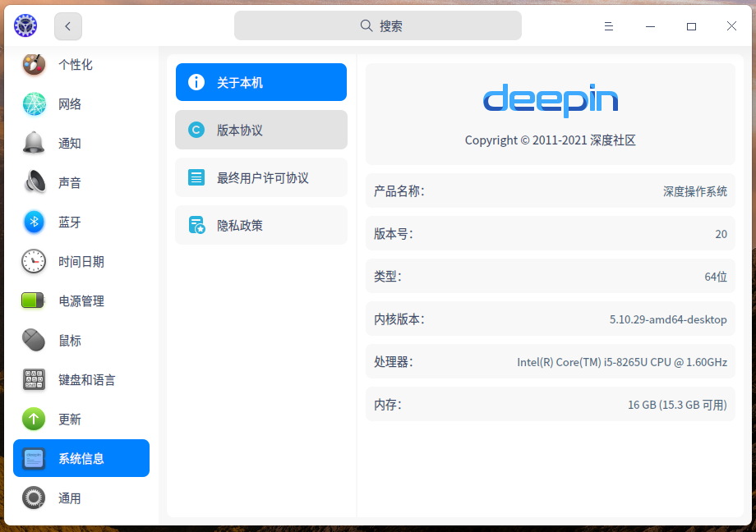Select the 64位 type value
Image resolution: width=756 pixels, height=532 pixels.
click(716, 277)
